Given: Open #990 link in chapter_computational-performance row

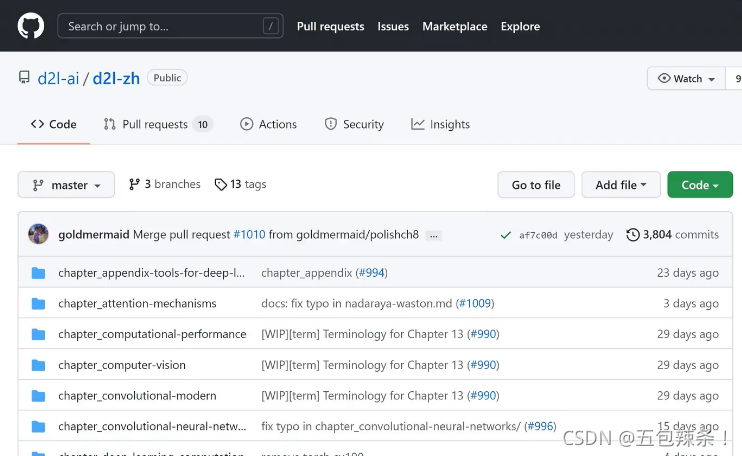Looking at the screenshot, I should tap(483, 334).
